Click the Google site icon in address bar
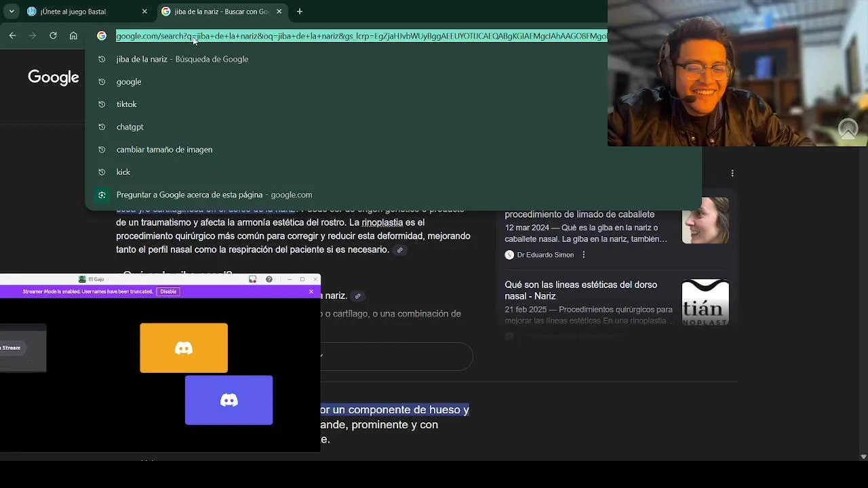Screen dimensions: 868x488 102,36
